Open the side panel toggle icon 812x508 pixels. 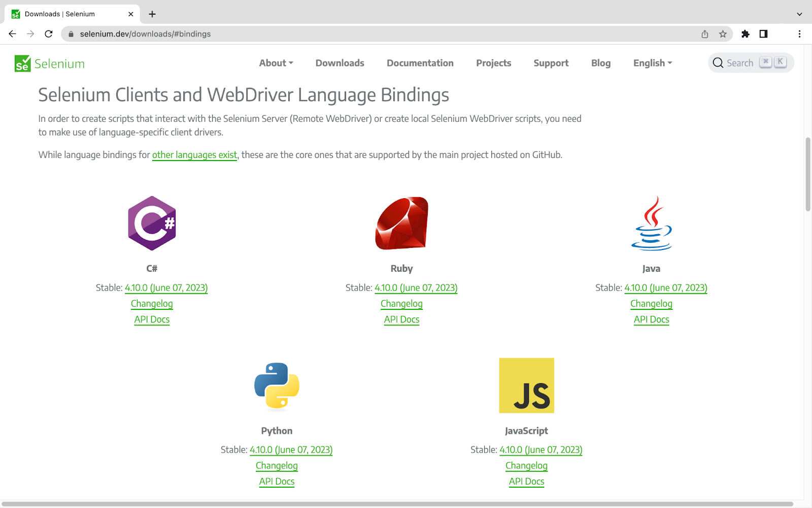pyautogui.click(x=763, y=34)
